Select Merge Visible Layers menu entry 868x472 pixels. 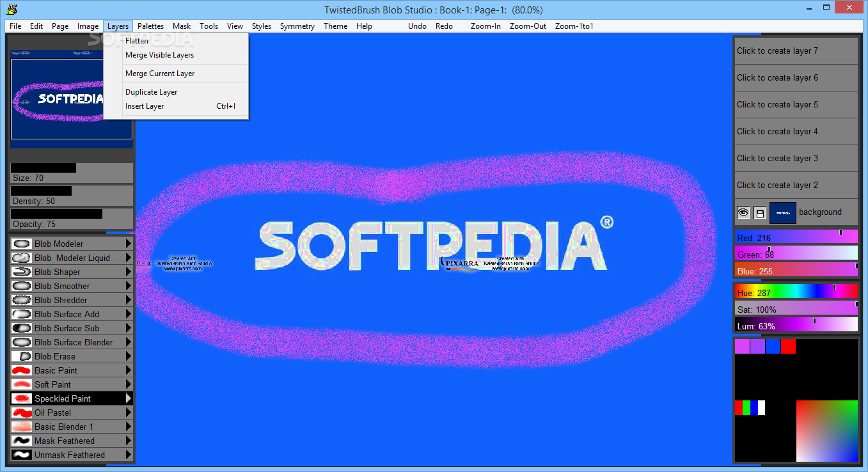point(176,55)
